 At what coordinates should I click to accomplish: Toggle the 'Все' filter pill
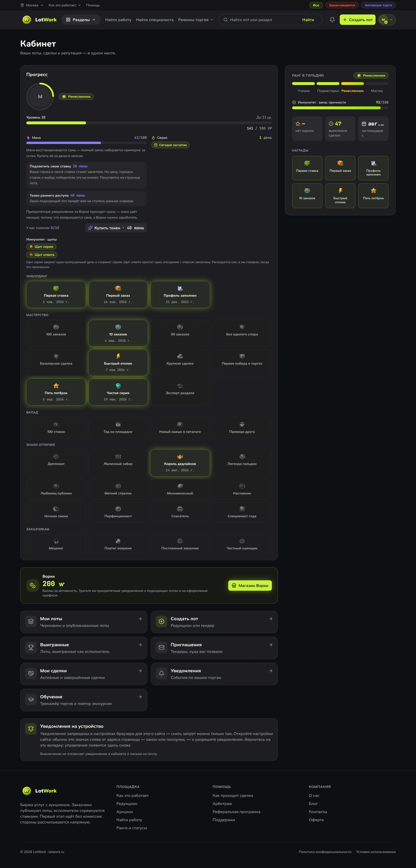point(316,5)
